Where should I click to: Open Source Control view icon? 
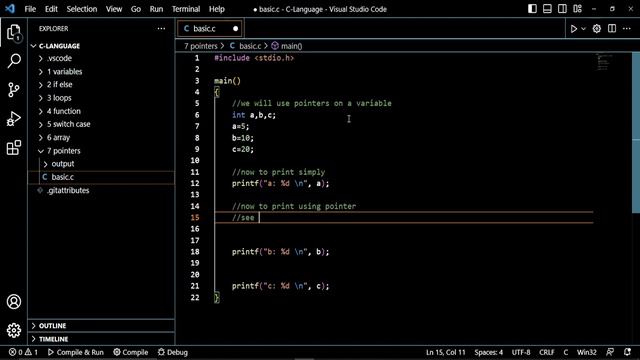[14, 90]
